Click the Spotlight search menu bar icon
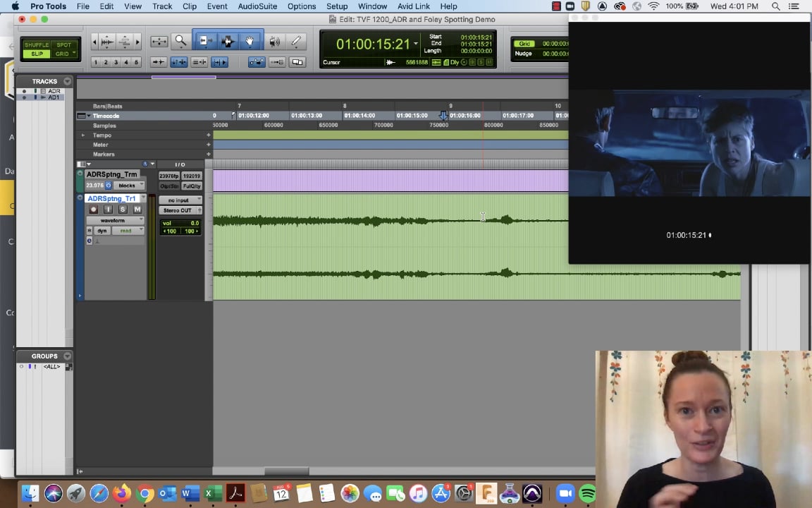 (x=775, y=6)
